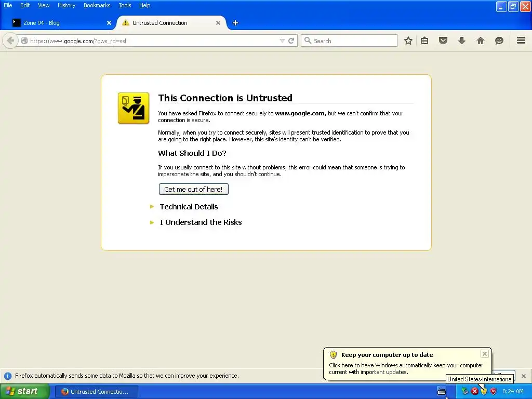Open the Help menu
Image resolution: width=532 pixels, height=399 pixels.
(145, 5)
